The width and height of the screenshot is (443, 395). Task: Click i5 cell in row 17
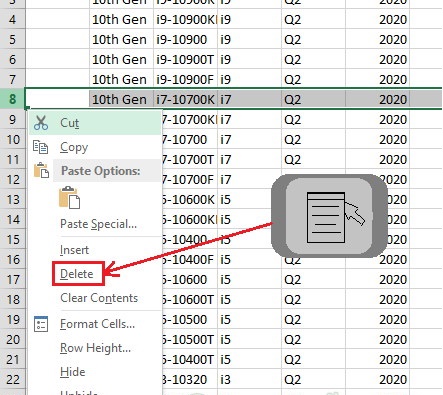point(249,279)
